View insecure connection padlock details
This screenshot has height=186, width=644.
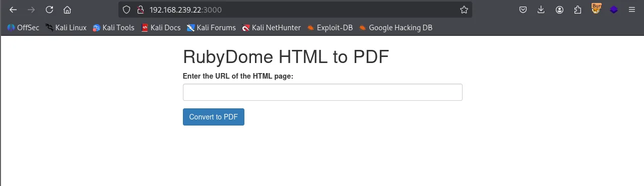pyautogui.click(x=141, y=10)
